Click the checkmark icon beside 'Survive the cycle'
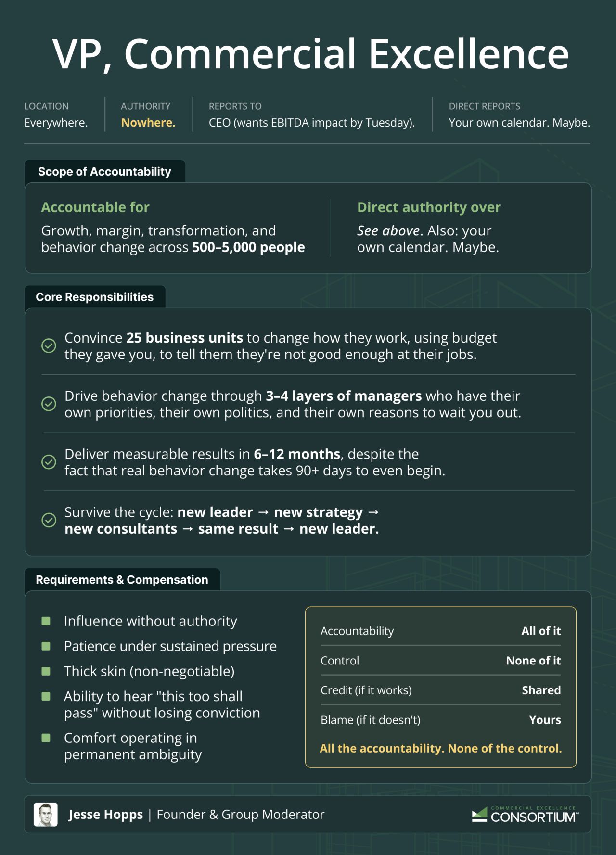The width and height of the screenshot is (616, 855). click(x=49, y=520)
